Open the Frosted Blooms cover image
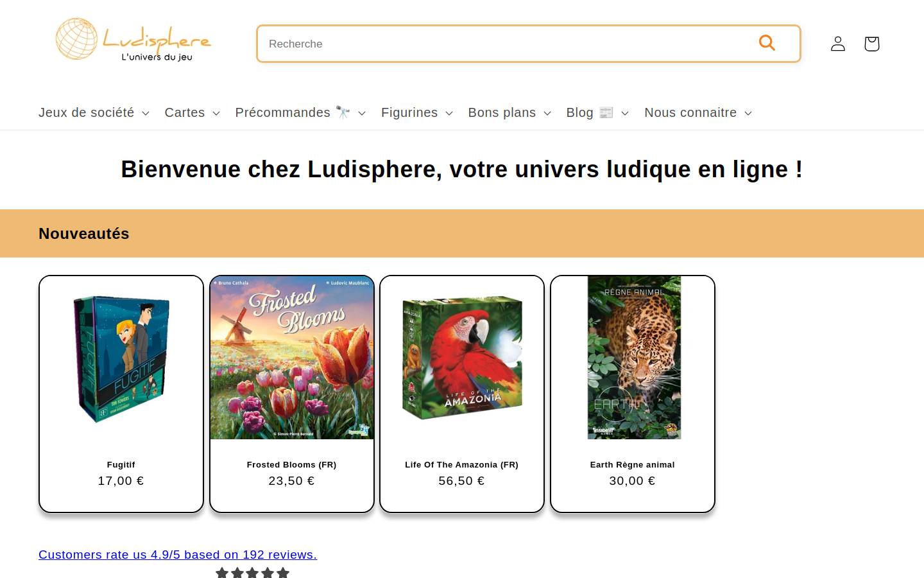 (292, 358)
